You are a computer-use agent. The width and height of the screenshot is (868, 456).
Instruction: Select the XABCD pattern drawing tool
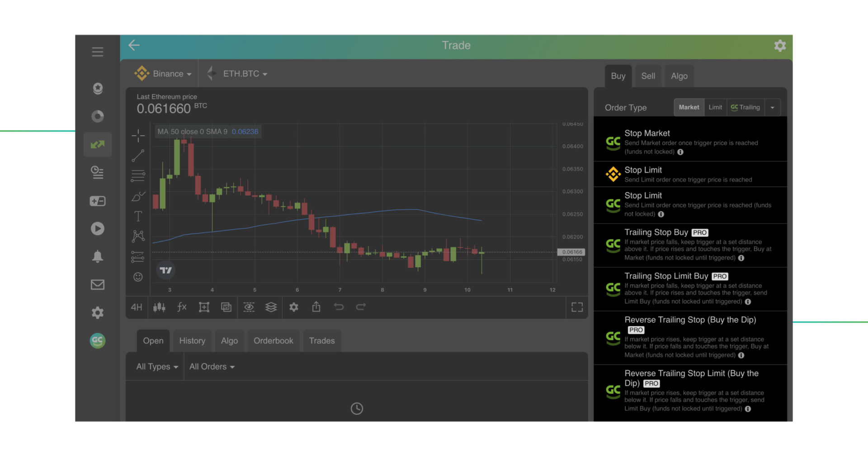pyautogui.click(x=138, y=235)
